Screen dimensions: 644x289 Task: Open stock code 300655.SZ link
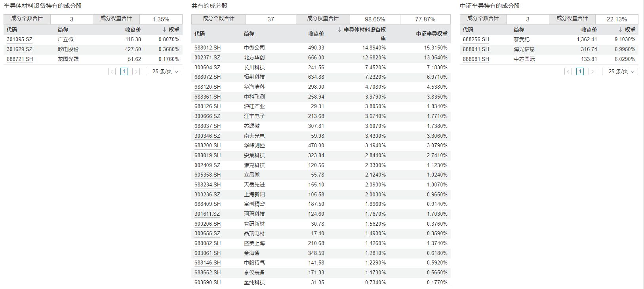[x=207, y=234]
